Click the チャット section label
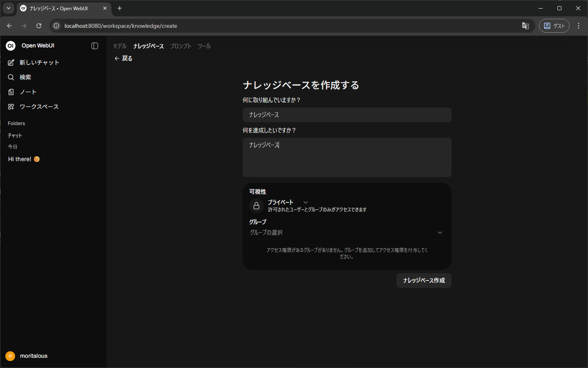This screenshot has width=588, height=368. click(x=15, y=135)
